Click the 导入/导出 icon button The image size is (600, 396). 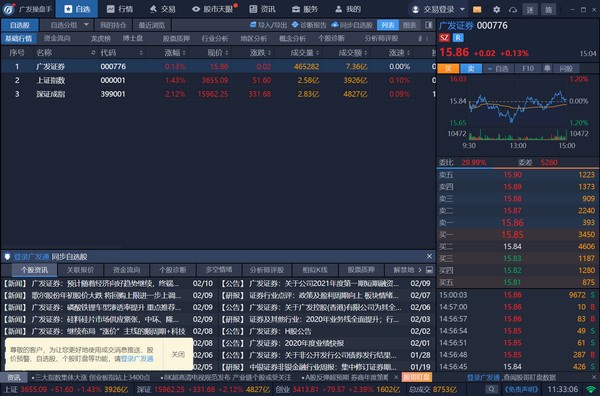[x=268, y=25]
